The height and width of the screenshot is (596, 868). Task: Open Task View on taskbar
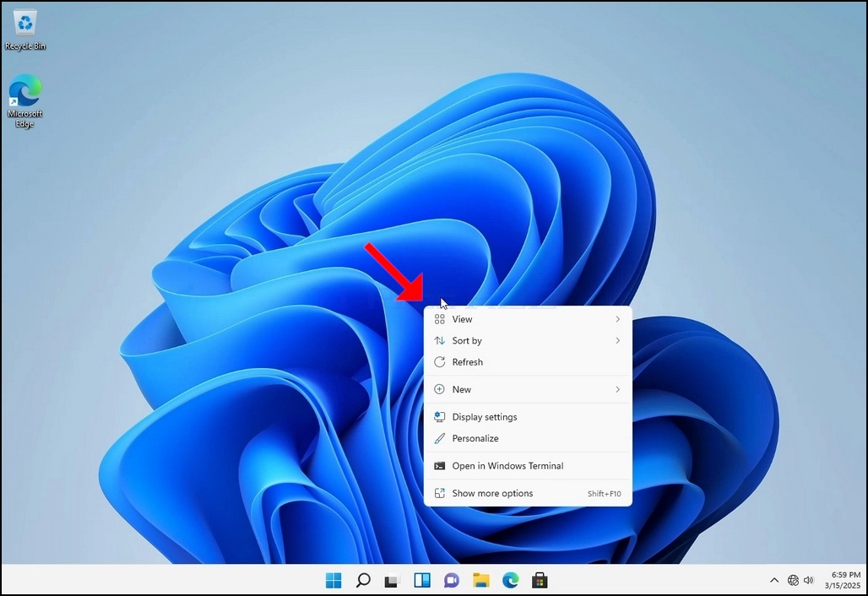point(392,581)
